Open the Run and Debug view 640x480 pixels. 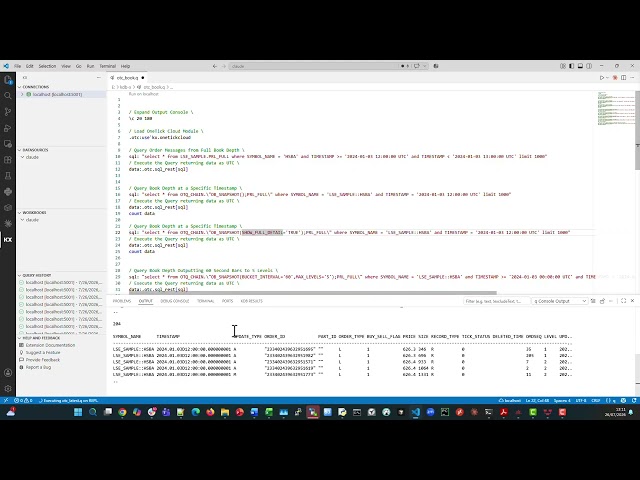click(x=8, y=128)
